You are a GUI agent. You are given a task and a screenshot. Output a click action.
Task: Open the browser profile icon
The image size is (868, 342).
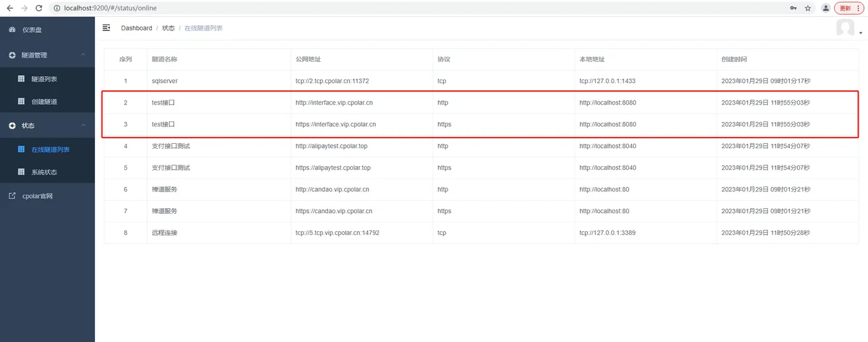(826, 8)
